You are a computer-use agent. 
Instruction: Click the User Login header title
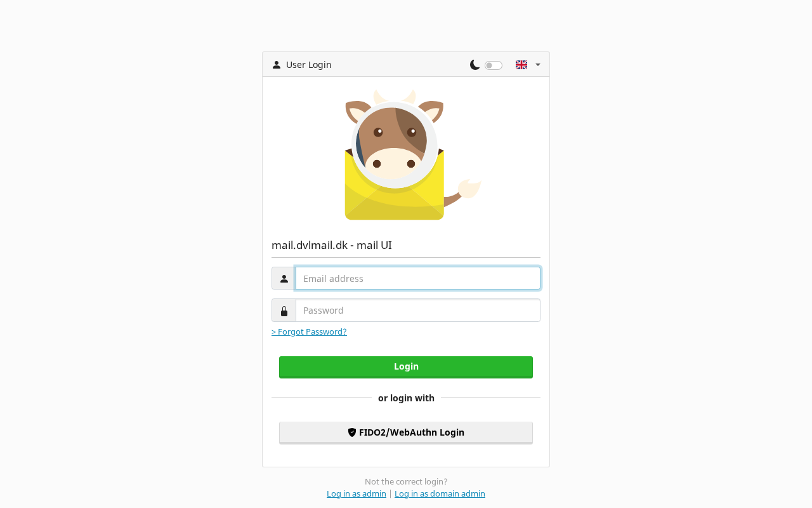point(309,65)
